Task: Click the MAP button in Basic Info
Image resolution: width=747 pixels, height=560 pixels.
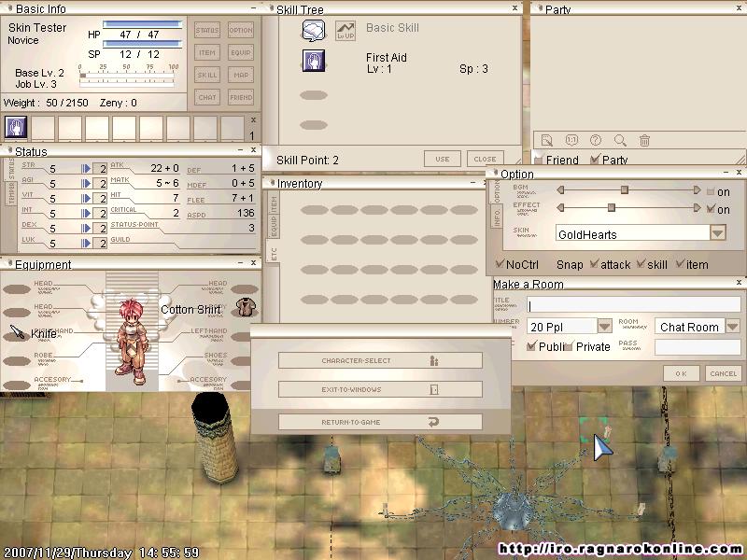Action: coord(241,75)
